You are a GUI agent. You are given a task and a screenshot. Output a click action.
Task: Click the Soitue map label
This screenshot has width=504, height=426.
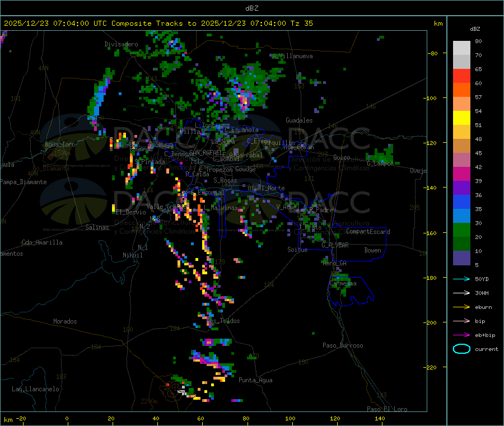pos(297,250)
